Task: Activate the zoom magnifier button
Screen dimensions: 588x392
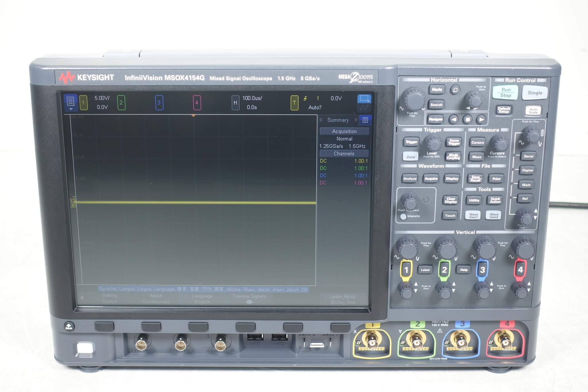Action: point(455,90)
